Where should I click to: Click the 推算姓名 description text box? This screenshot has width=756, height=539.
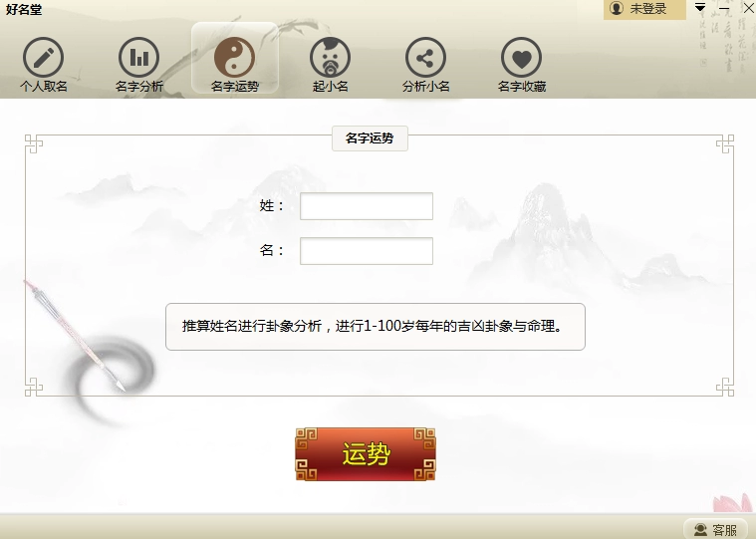coord(376,327)
